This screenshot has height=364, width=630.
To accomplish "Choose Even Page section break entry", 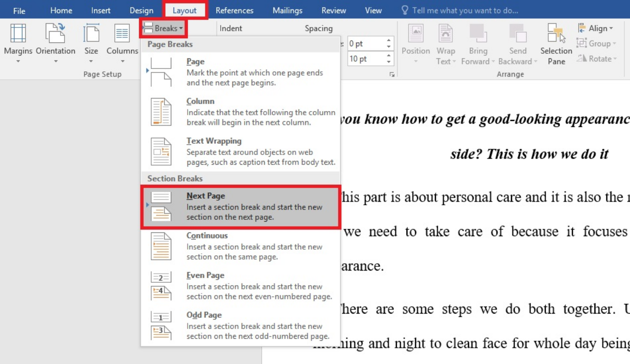I will tap(241, 286).
